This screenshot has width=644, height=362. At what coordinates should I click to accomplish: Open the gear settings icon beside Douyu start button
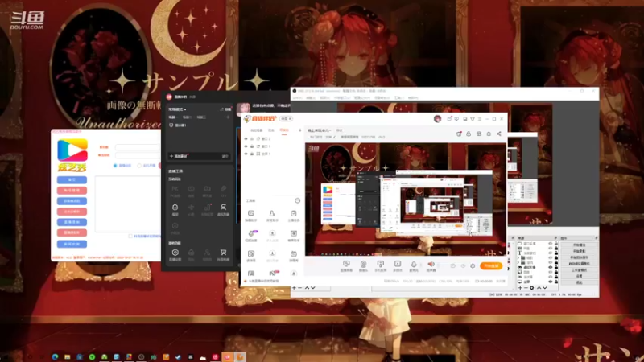pyautogui.click(x=473, y=266)
